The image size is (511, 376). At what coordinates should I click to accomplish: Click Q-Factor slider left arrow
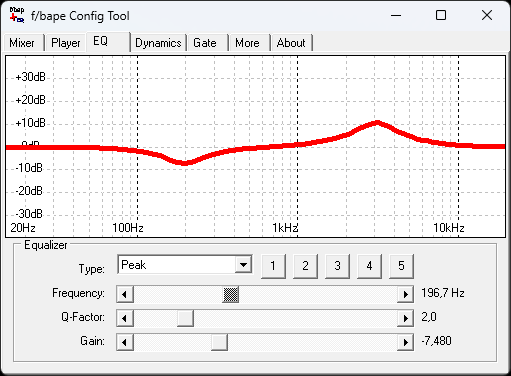tap(125, 318)
